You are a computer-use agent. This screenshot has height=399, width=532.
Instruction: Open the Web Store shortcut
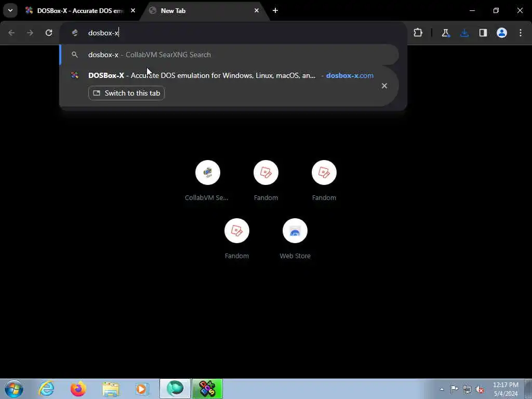point(295,239)
